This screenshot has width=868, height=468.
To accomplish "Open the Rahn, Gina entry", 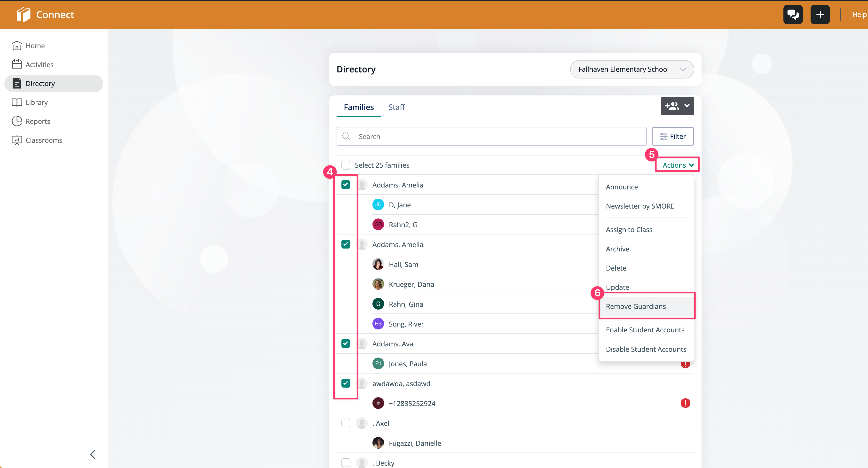I will click(x=406, y=304).
